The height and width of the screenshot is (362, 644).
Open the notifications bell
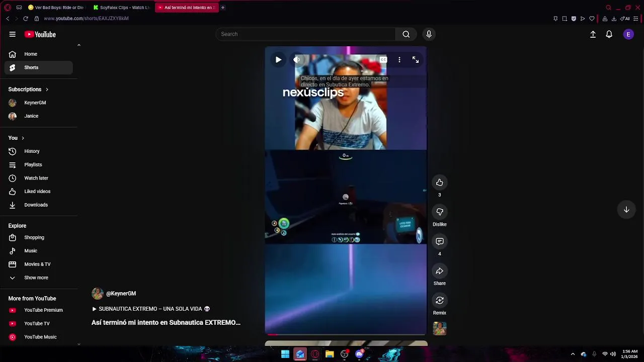tap(609, 34)
